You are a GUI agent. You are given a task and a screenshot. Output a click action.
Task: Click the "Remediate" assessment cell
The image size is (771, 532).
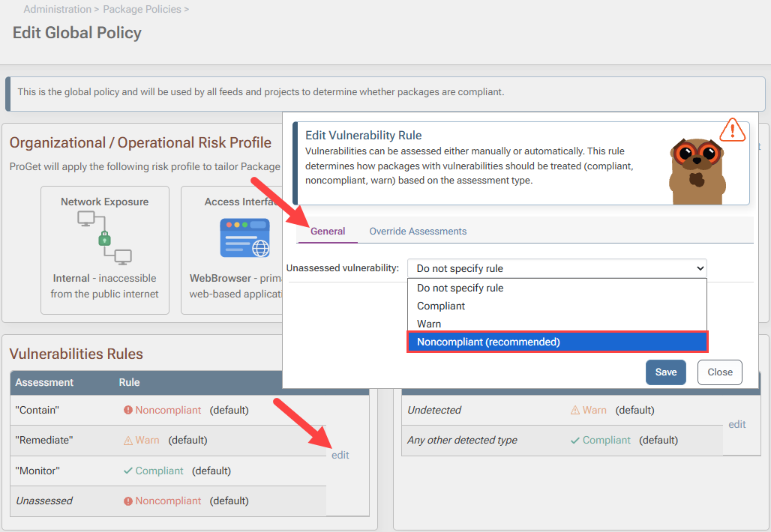click(43, 440)
